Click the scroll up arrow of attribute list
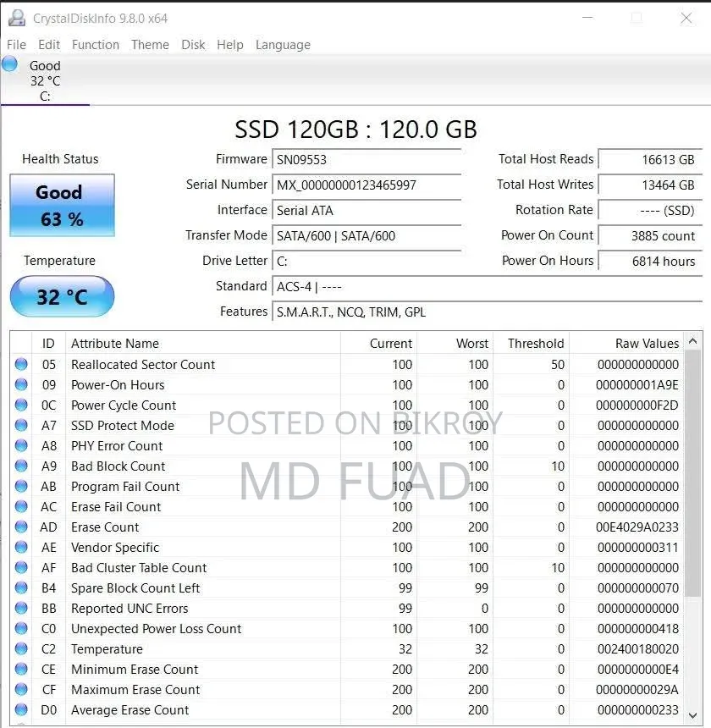The height and width of the screenshot is (728, 711). tap(693, 342)
